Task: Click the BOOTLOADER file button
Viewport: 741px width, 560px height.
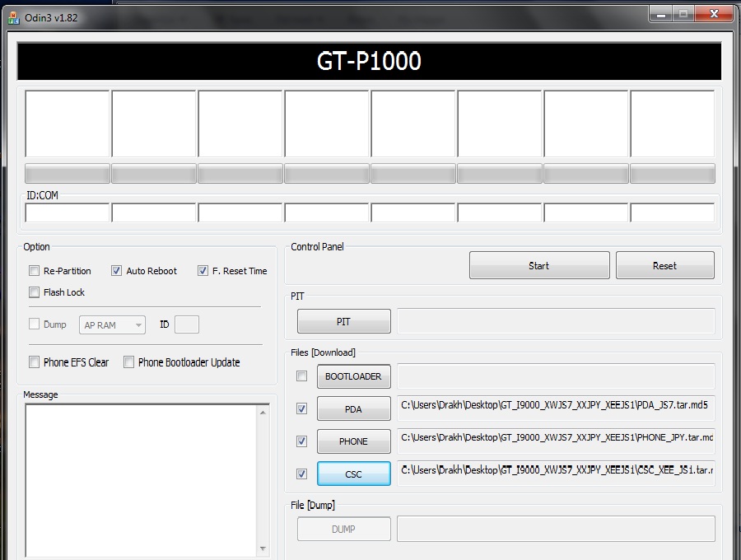Action: (353, 376)
